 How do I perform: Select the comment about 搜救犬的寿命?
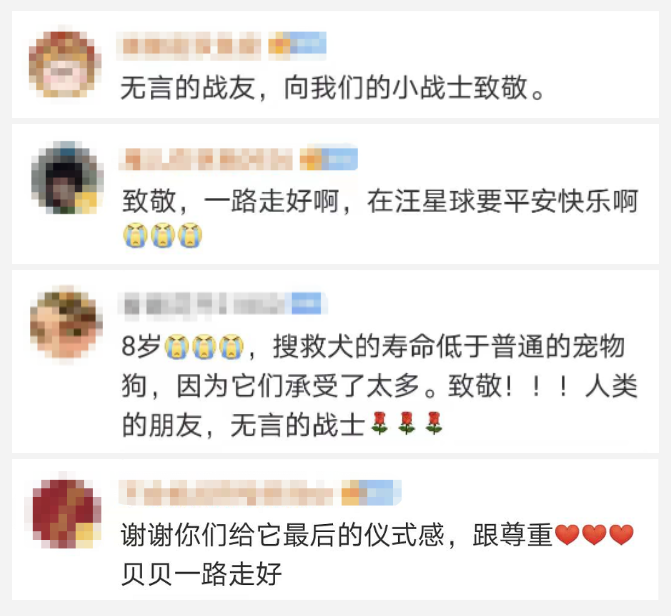pyautogui.click(x=380, y=385)
